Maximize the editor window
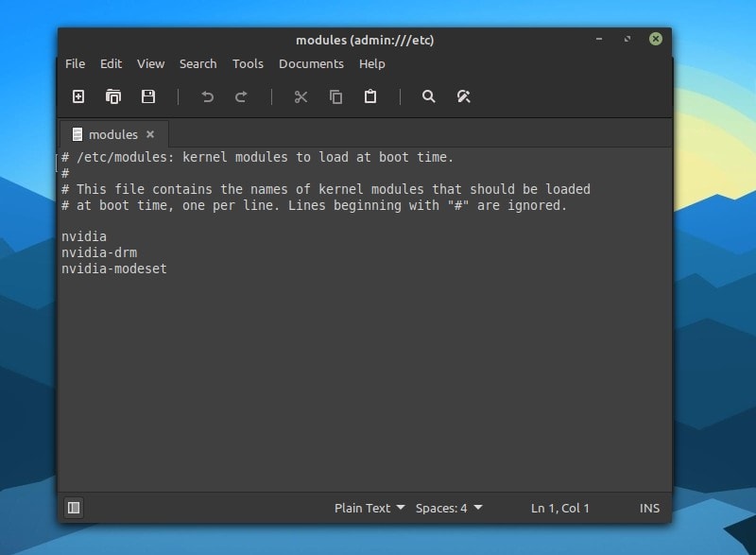Image resolution: width=756 pixels, height=555 pixels. point(627,39)
